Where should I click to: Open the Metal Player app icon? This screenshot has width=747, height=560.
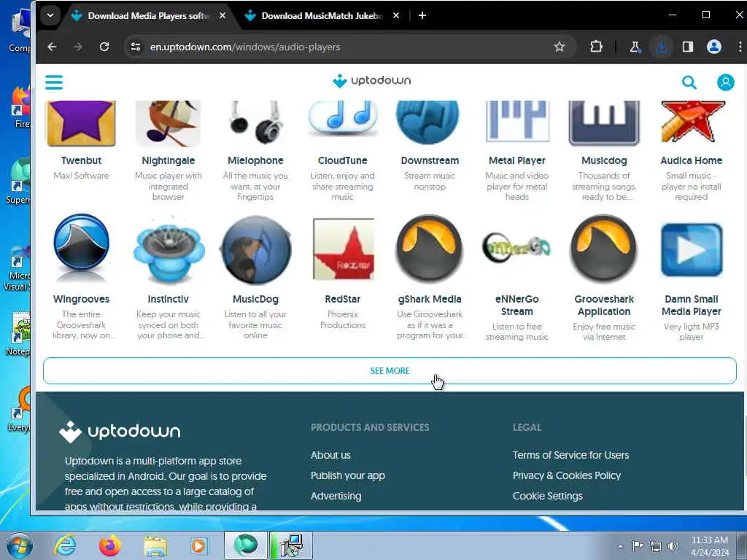517,121
